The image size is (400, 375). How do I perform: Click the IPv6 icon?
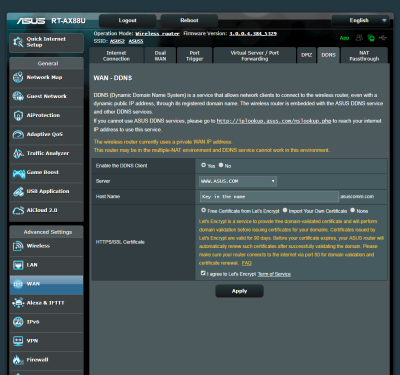[18, 322]
